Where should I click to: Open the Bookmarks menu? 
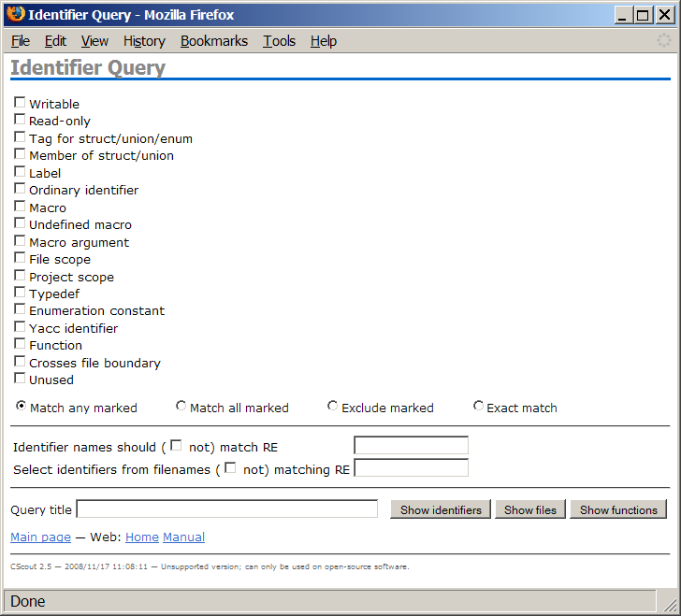(x=214, y=41)
